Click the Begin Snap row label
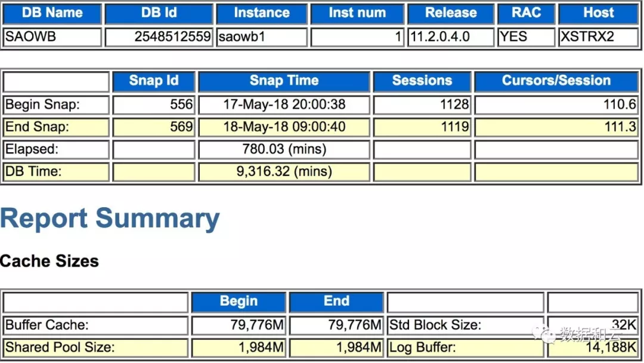644x363 pixels. tap(42, 105)
